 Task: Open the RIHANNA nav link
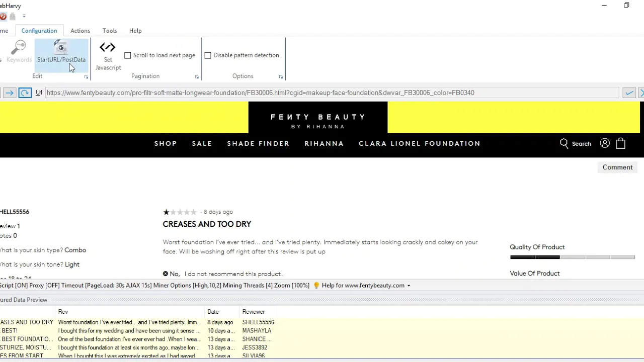pyautogui.click(x=324, y=143)
